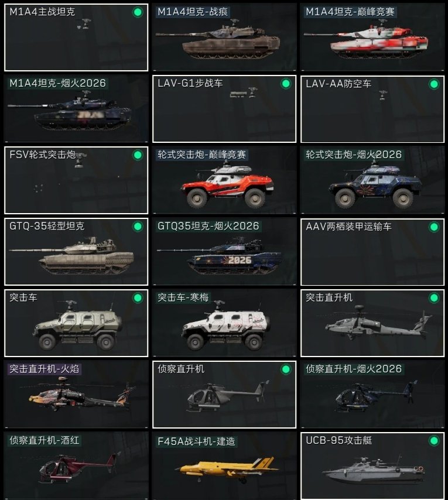This screenshot has height=500, width=448.
Task: Select the M1A4坦克-巅峰竞赛 red-white tank
Action: [x=372, y=37]
